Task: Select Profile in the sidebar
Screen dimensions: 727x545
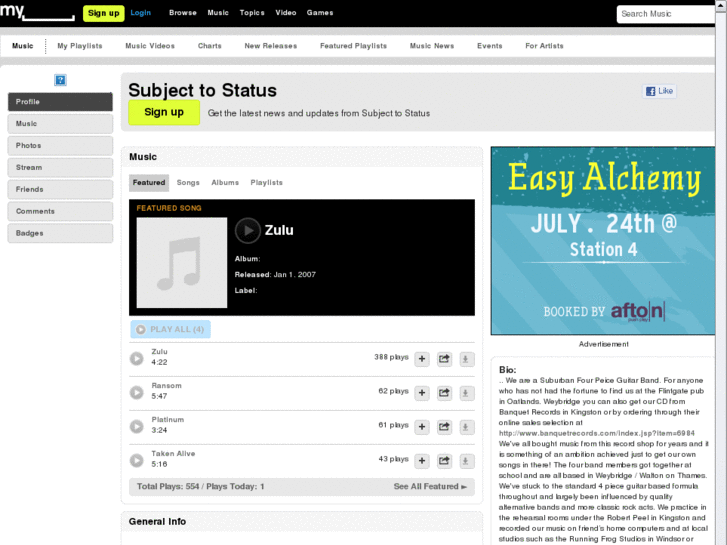Action: pyautogui.click(x=60, y=102)
